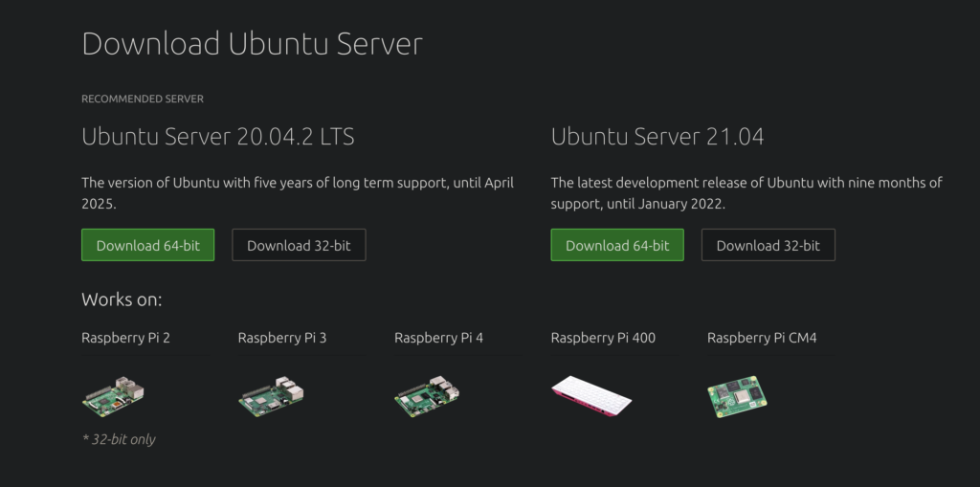The height and width of the screenshot is (487, 980).
Task: Click the "Ubuntu Server 21.04" heading
Action: coord(657,137)
